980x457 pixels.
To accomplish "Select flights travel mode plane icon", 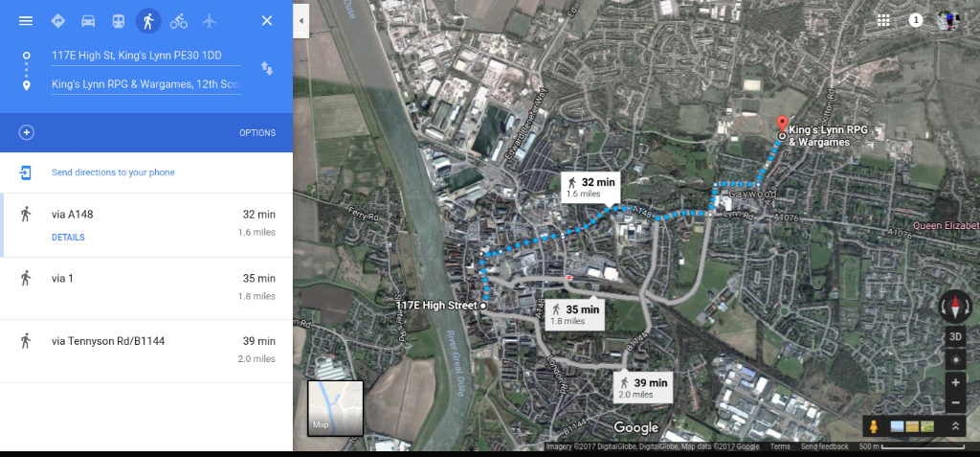I will [210, 21].
